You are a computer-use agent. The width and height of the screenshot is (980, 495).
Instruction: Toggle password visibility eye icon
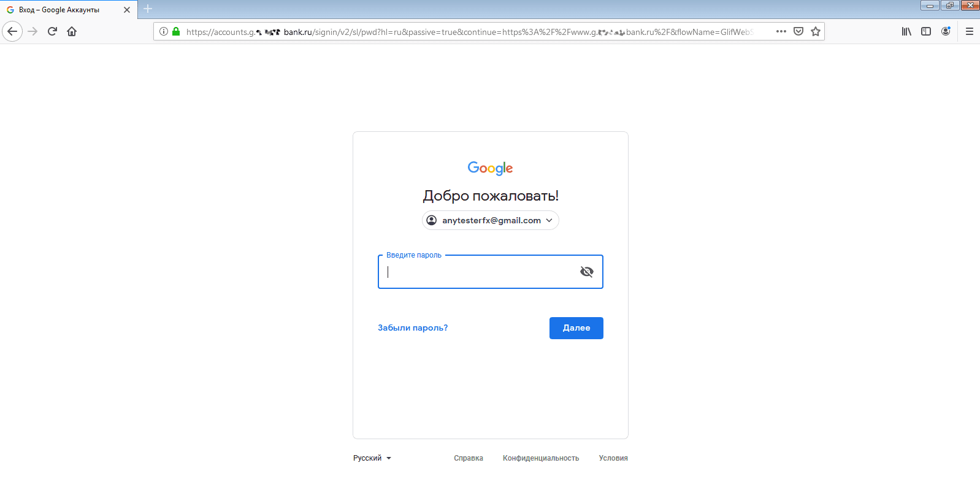(587, 272)
